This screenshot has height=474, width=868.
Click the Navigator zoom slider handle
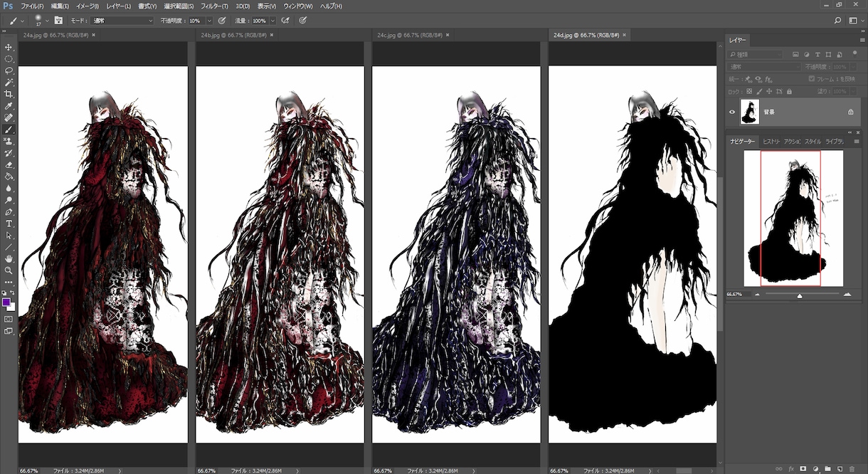(x=800, y=295)
